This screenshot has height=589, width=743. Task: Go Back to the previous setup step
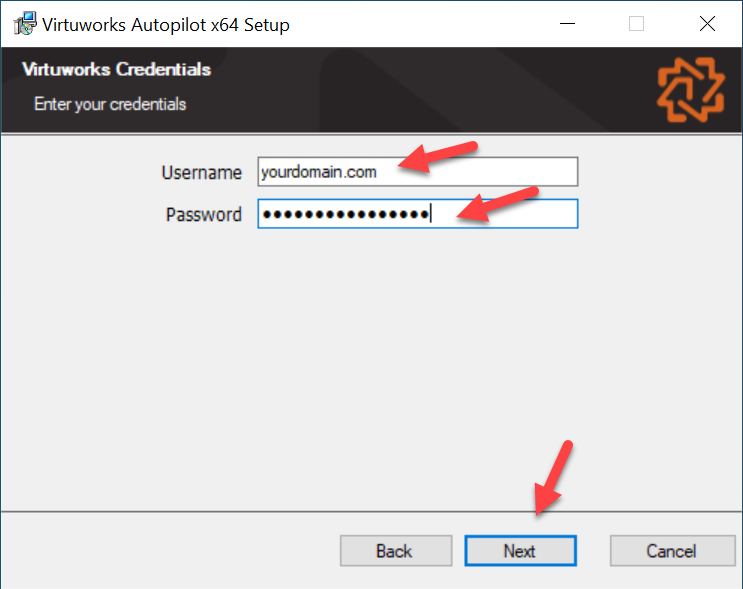pyautogui.click(x=396, y=551)
